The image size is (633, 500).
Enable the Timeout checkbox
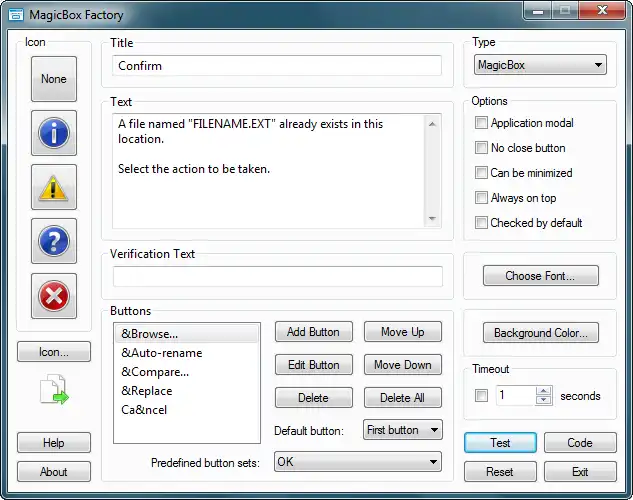tap(481, 395)
